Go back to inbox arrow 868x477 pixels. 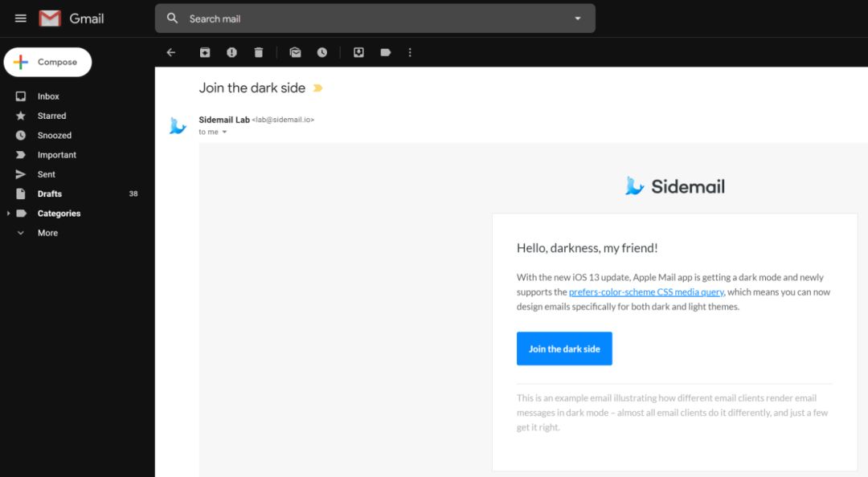coord(171,52)
